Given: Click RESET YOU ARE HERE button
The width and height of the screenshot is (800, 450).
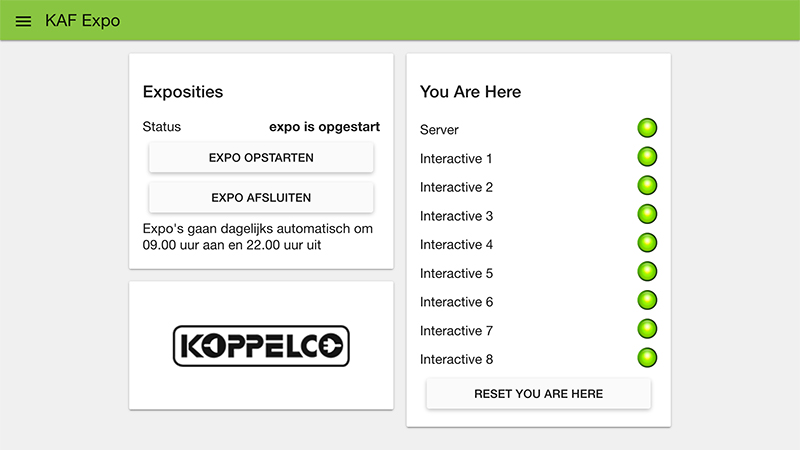Looking at the screenshot, I should click(538, 394).
